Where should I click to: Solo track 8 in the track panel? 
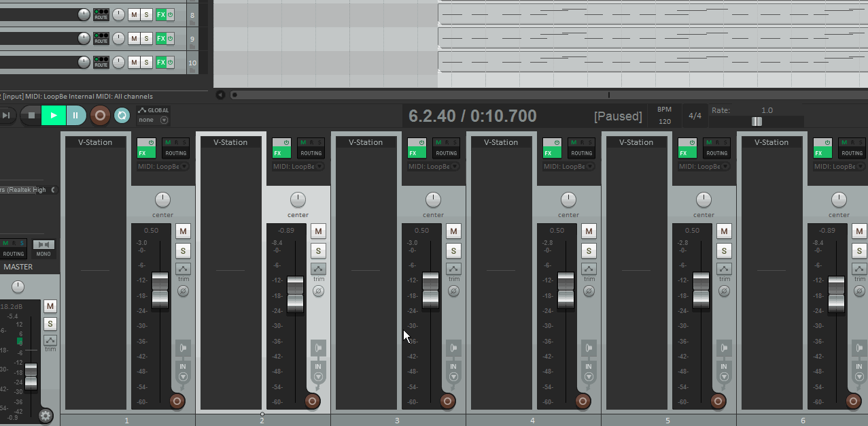coord(146,14)
